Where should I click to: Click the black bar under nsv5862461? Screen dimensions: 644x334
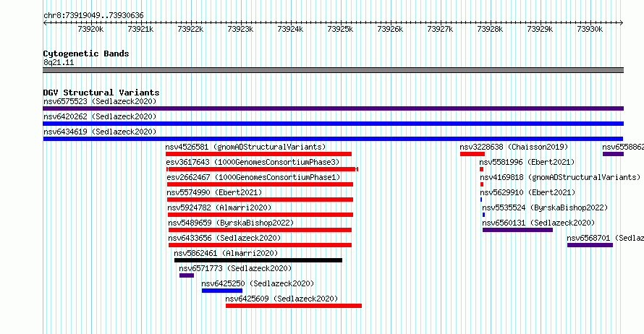click(x=258, y=260)
